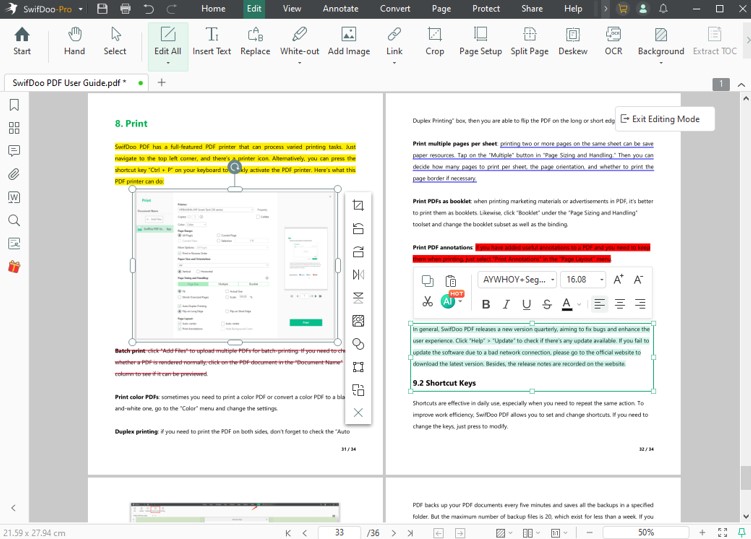Set right text alignment
Image resolution: width=751 pixels, height=539 pixels.
coord(640,304)
